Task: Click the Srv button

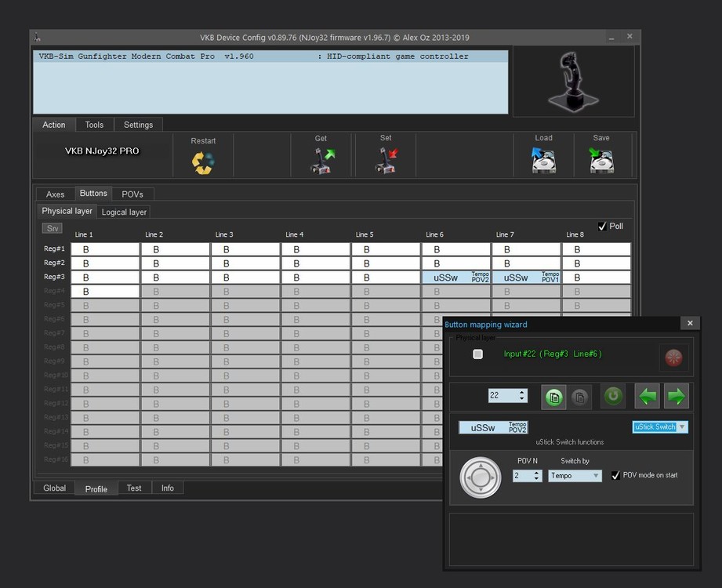Action: tap(52, 228)
